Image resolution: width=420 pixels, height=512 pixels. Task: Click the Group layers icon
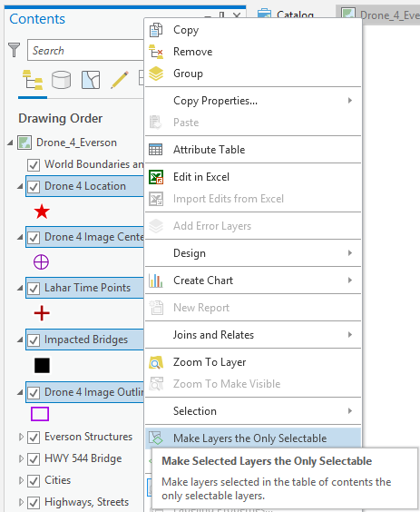[156, 74]
